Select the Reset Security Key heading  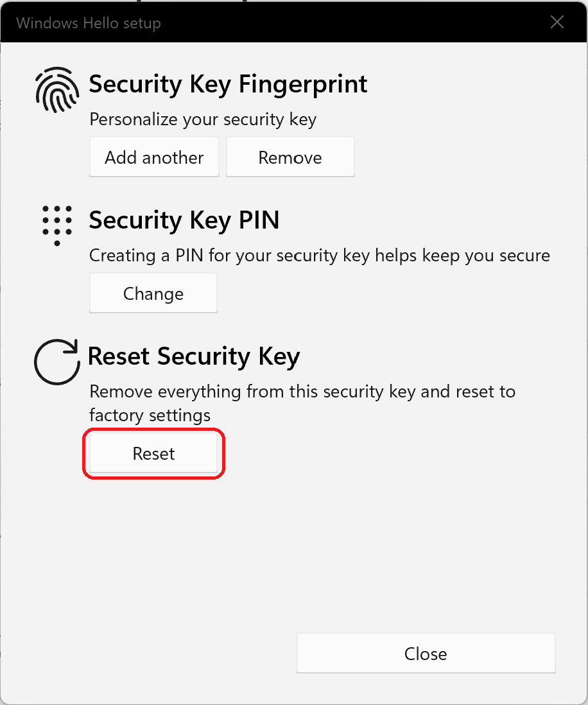[x=194, y=356]
